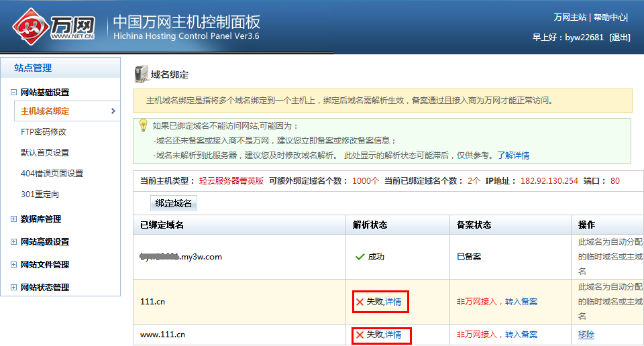
Task: Click red X icon in 111.cn row
Action: [x=360, y=302]
